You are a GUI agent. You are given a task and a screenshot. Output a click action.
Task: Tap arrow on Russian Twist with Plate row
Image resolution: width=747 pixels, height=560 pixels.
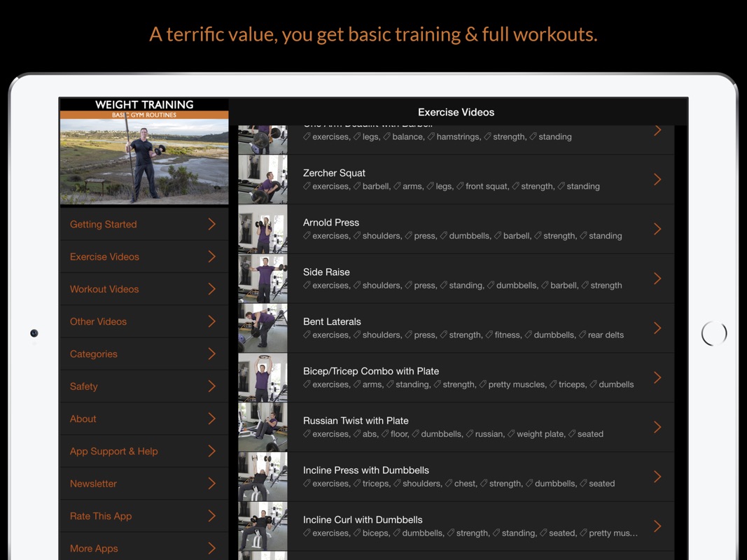click(657, 427)
